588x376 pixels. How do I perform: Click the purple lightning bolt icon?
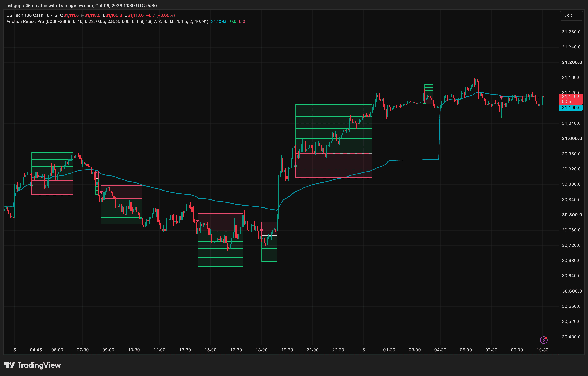click(543, 340)
